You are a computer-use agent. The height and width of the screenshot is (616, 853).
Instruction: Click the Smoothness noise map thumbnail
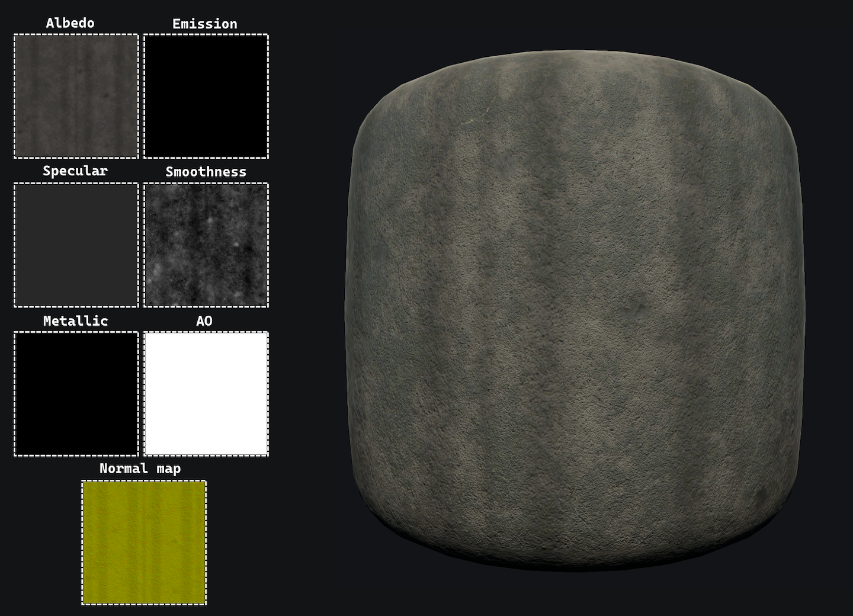[x=206, y=245]
